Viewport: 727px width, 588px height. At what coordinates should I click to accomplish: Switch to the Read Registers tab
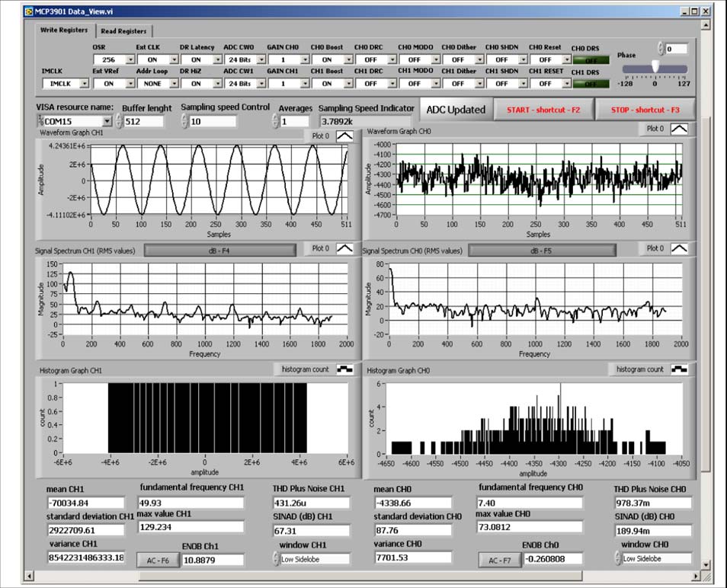point(123,31)
